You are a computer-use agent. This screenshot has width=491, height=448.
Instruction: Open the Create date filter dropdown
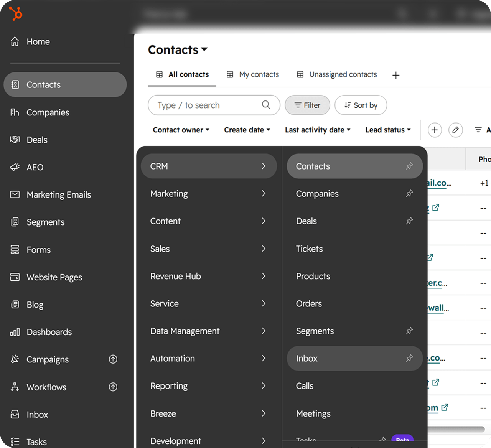(x=247, y=130)
